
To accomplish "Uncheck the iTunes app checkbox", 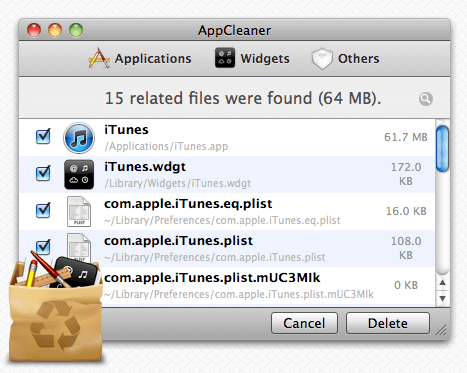I will tap(43, 136).
